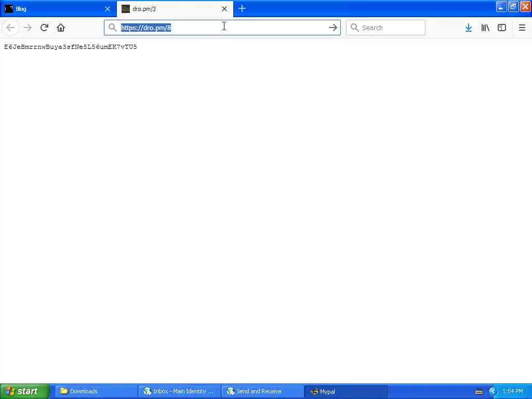This screenshot has height=399, width=532.
Task: Open Inbox - Main Identity taskbar window
Action: 179,391
